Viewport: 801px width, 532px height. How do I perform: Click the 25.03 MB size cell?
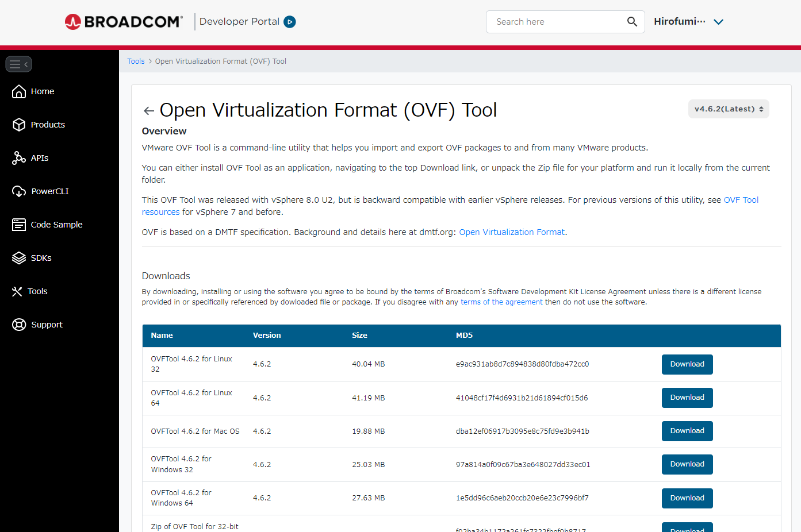click(x=369, y=465)
